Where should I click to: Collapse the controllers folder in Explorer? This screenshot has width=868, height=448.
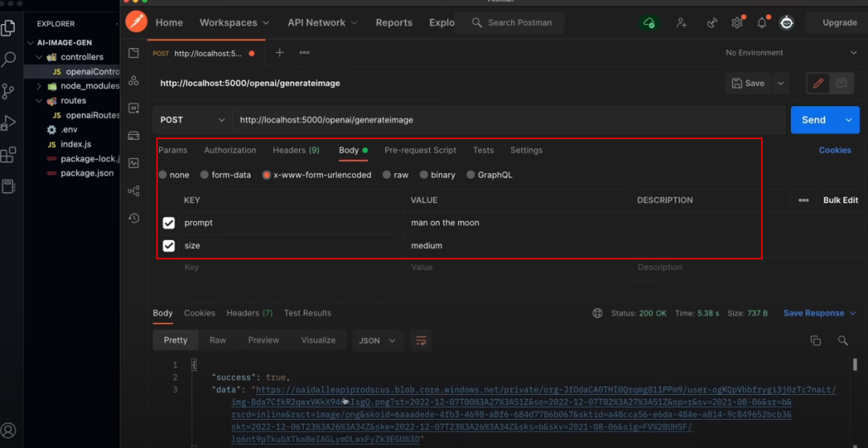pos(39,57)
